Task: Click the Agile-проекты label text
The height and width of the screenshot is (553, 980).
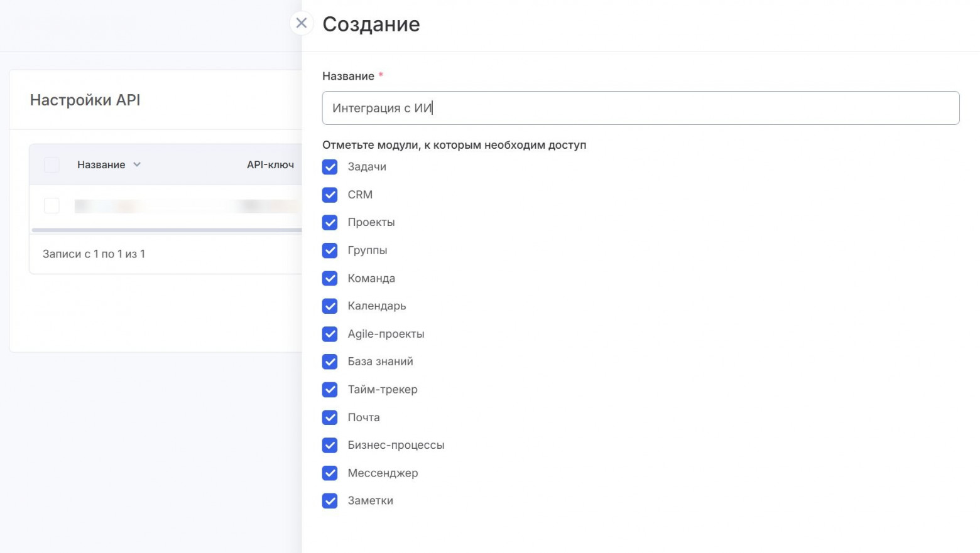Action: [x=386, y=334]
